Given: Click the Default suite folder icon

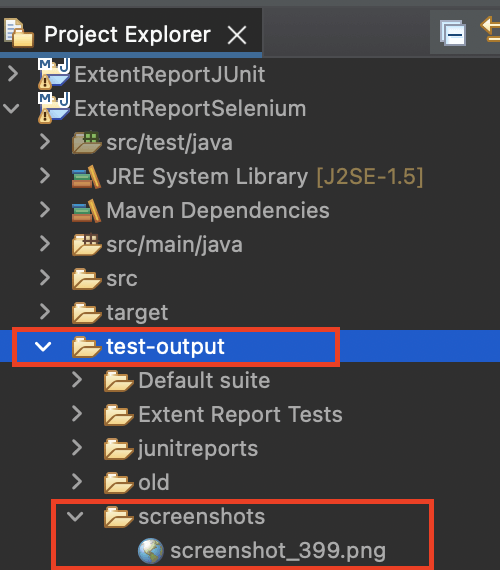Looking at the screenshot, I should 119,381.
